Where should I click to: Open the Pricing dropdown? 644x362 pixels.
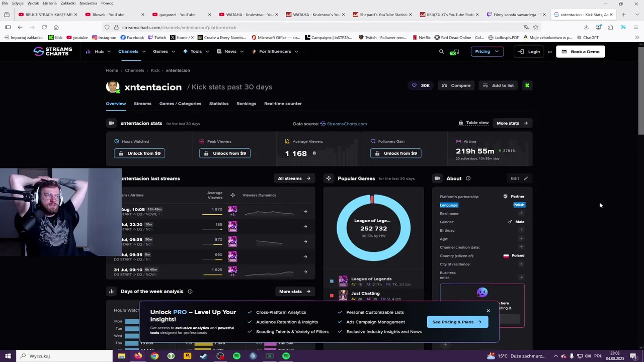click(x=487, y=51)
